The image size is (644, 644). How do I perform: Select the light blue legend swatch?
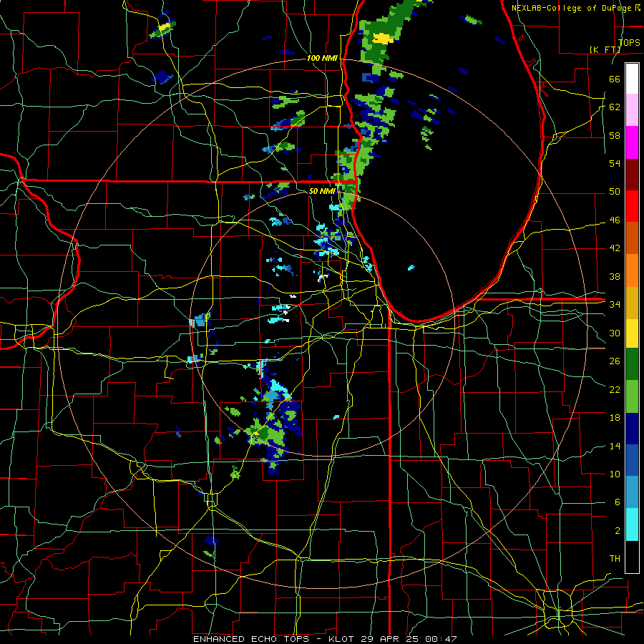(x=632, y=492)
